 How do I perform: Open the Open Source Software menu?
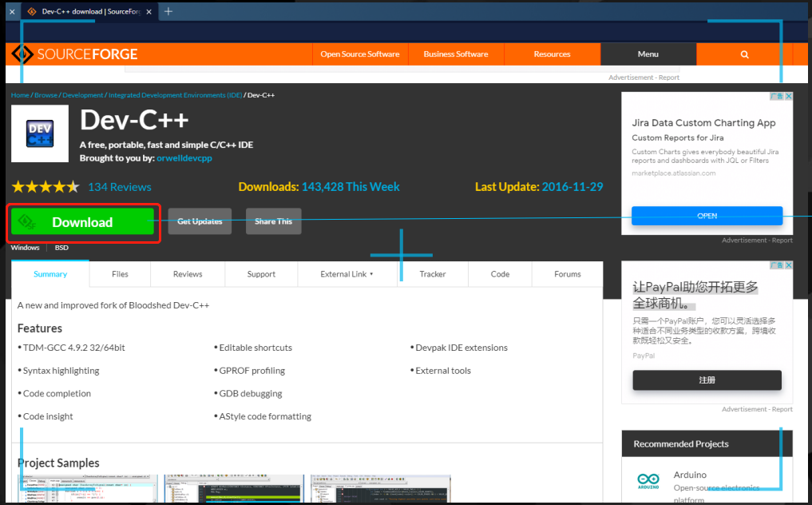(360, 54)
